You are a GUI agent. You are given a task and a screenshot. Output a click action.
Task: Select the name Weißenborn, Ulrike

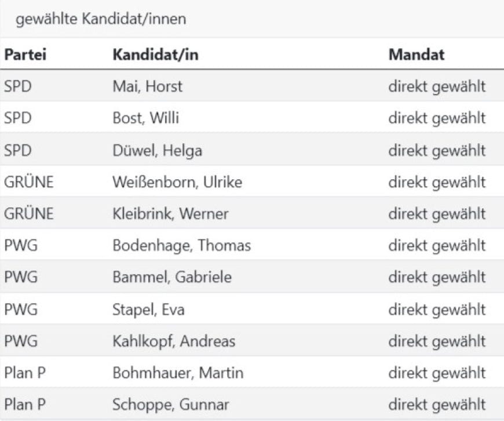click(177, 182)
